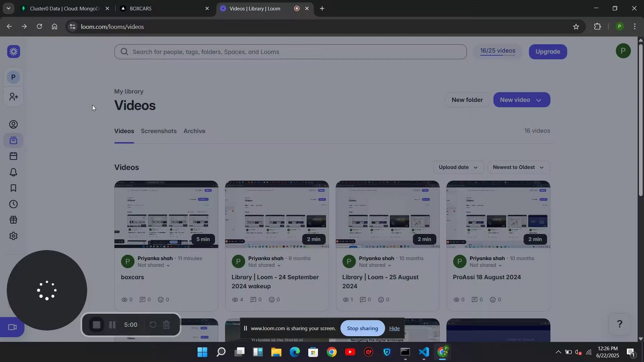644x362 pixels.
Task: Open the help question mark button
Action: 620,324
